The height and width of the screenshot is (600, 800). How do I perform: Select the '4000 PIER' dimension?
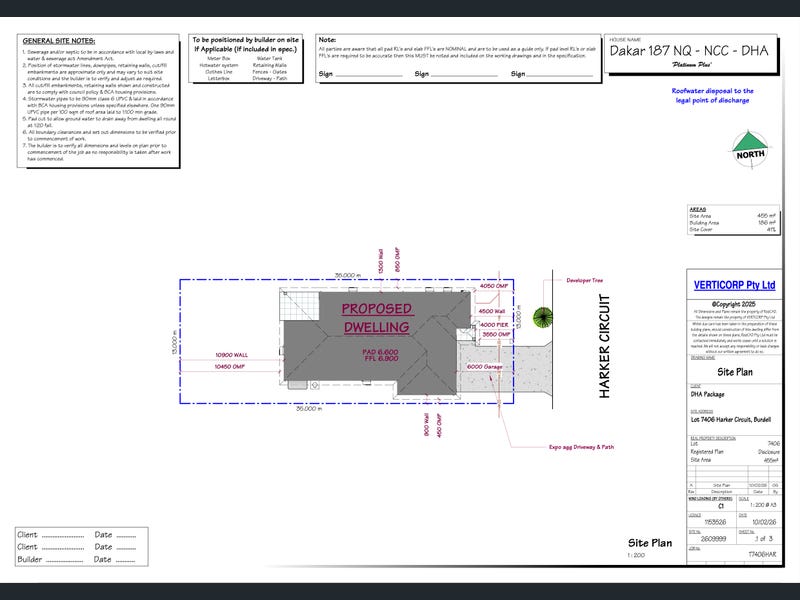point(494,324)
